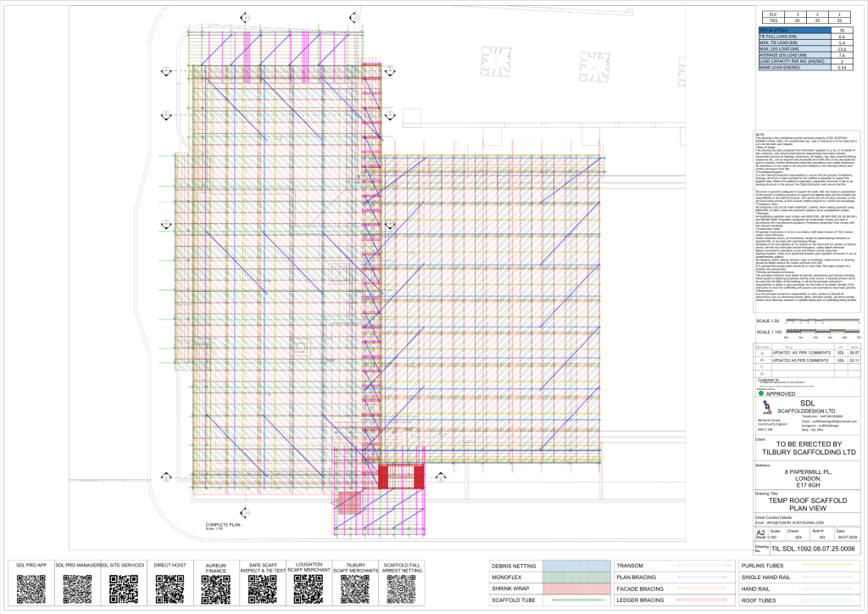Click the red stair tower block on the plan

[401, 477]
